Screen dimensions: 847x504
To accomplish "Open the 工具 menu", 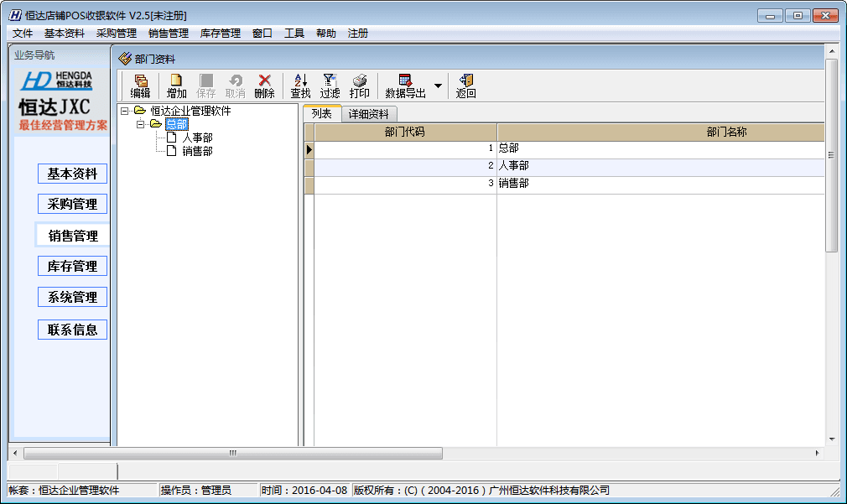I will [x=294, y=34].
